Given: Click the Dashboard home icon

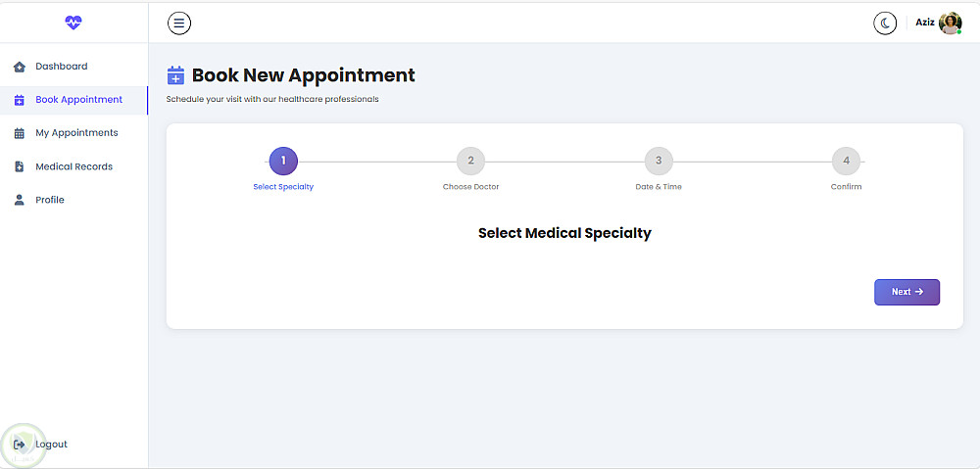Looking at the screenshot, I should point(19,67).
